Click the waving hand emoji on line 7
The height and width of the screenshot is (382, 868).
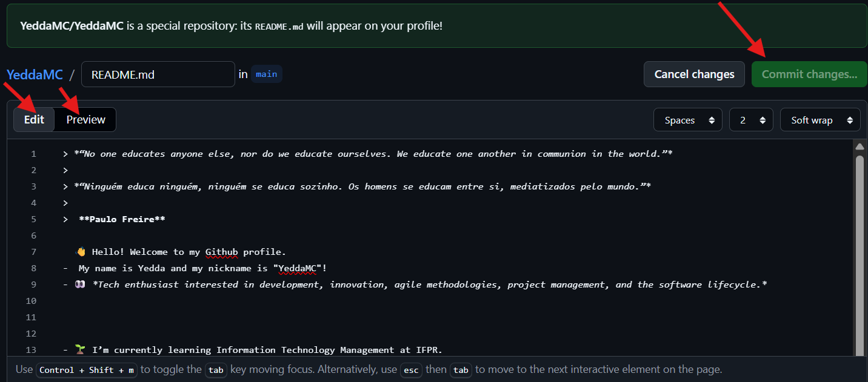[x=80, y=252]
